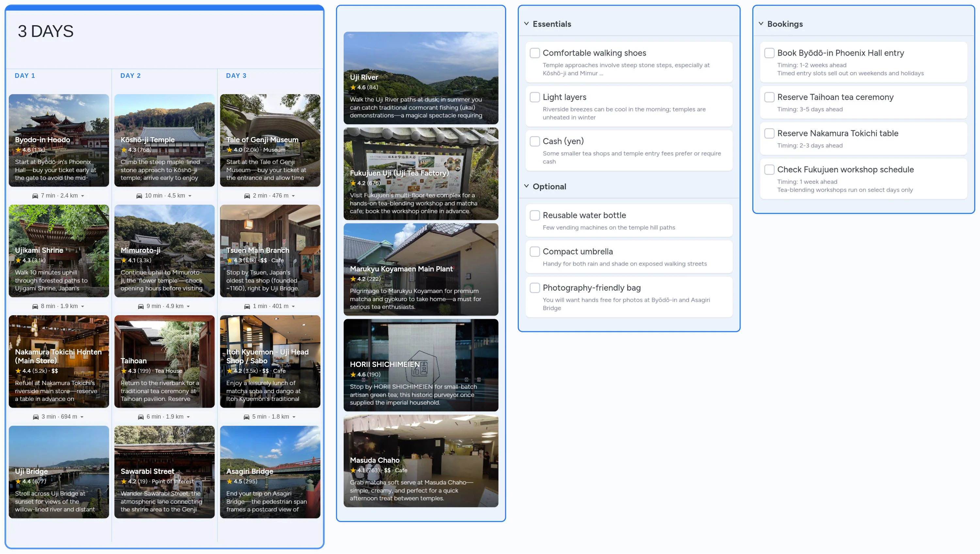Viewport: 980px width, 554px height.
Task: Select the drive icon under Kōshō-ji Temple
Action: click(x=139, y=195)
